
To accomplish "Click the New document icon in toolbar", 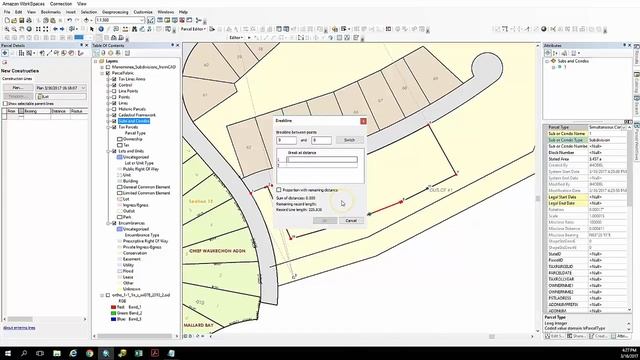I will point(7,20).
